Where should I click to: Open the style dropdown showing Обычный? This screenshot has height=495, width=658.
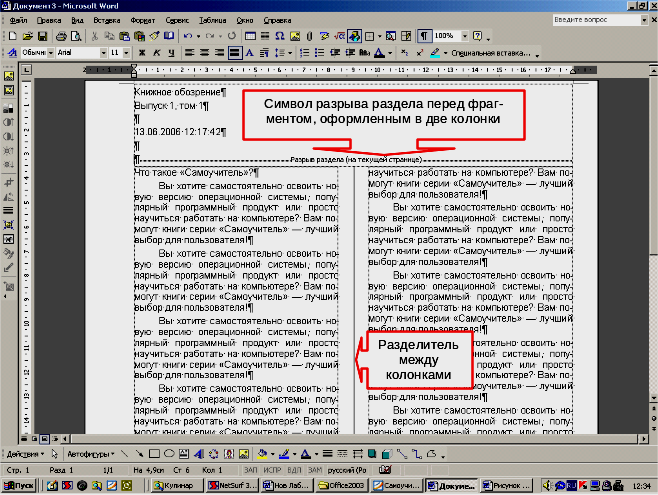51,53
